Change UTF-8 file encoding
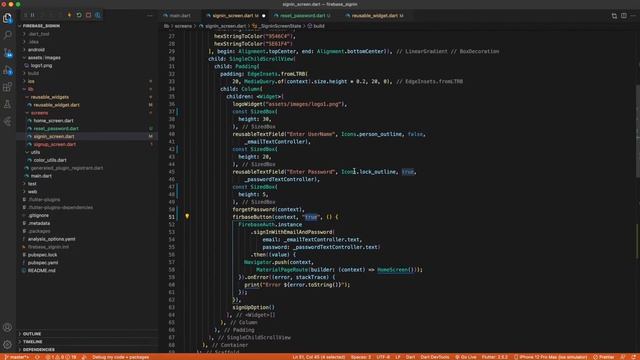 (383, 357)
